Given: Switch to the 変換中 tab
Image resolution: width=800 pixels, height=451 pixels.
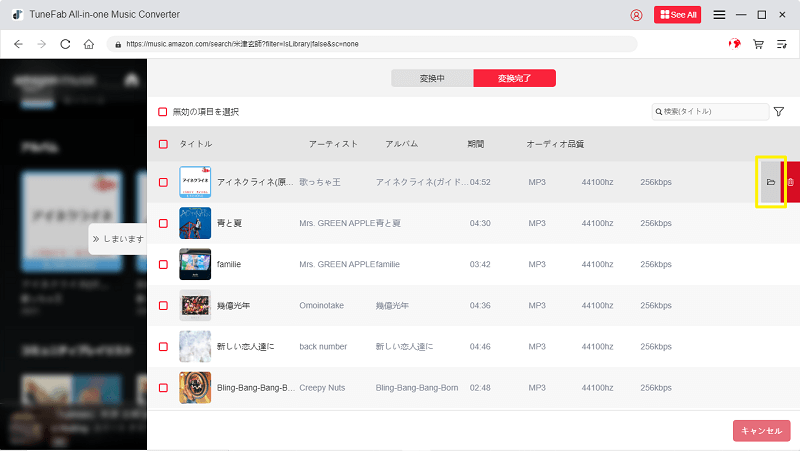Looking at the screenshot, I should click(x=432, y=78).
